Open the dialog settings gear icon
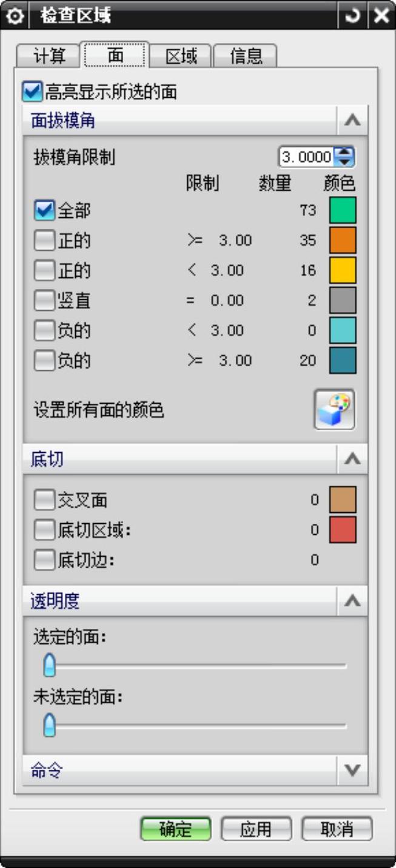The image size is (396, 868). (14, 15)
